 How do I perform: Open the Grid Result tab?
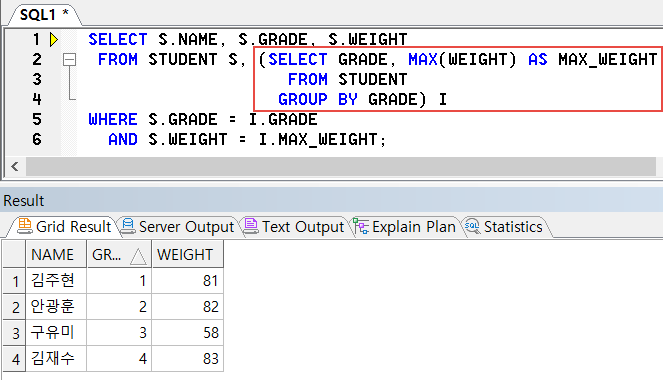(63, 227)
